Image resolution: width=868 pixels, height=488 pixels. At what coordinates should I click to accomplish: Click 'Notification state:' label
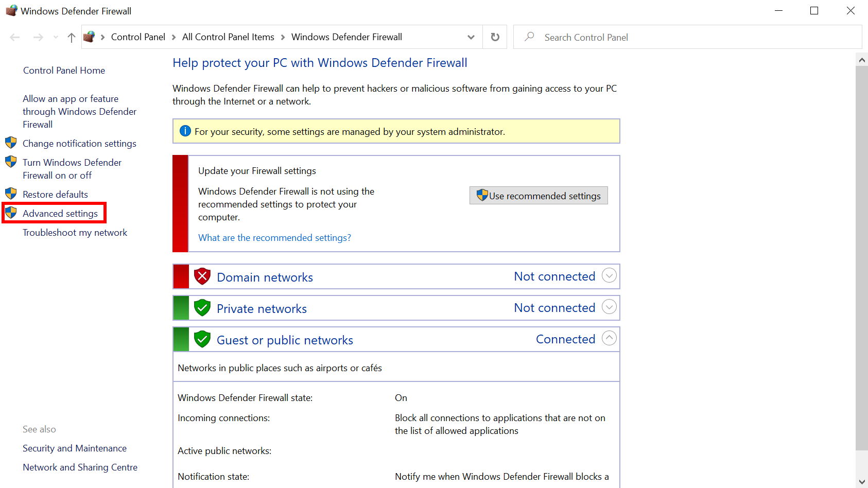point(213,477)
